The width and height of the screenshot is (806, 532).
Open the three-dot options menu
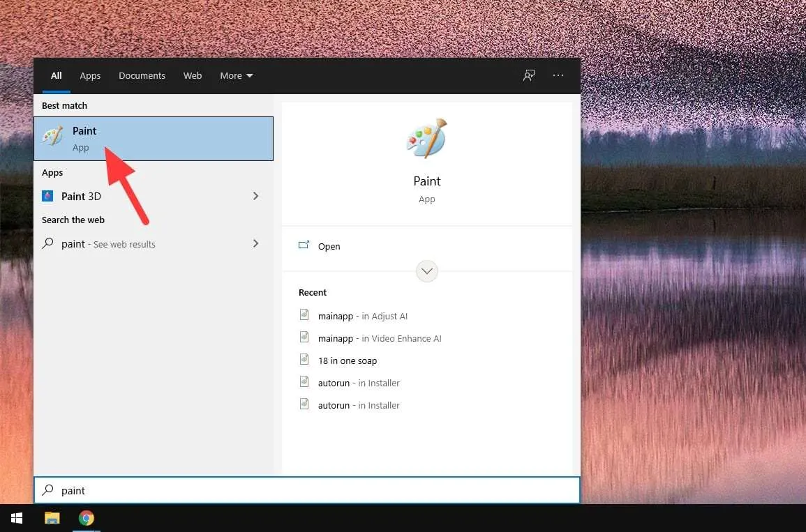coord(558,75)
